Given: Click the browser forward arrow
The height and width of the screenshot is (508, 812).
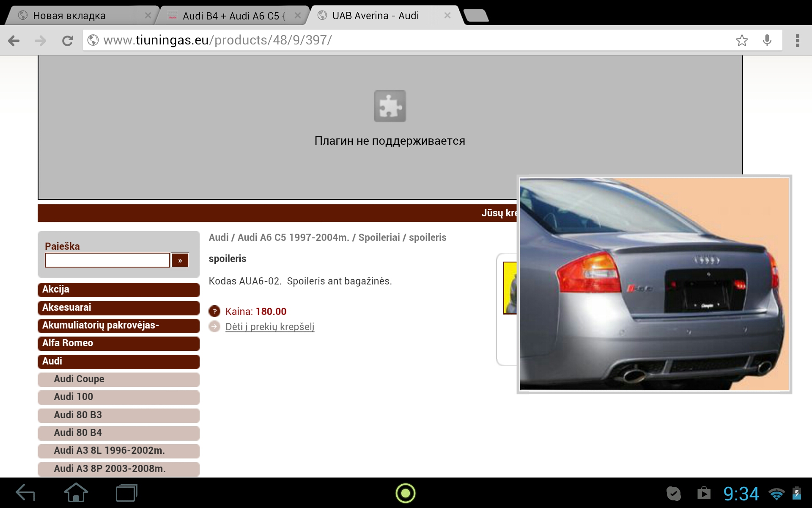Looking at the screenshot, I should pyautogui.click(x=41, y=41).
